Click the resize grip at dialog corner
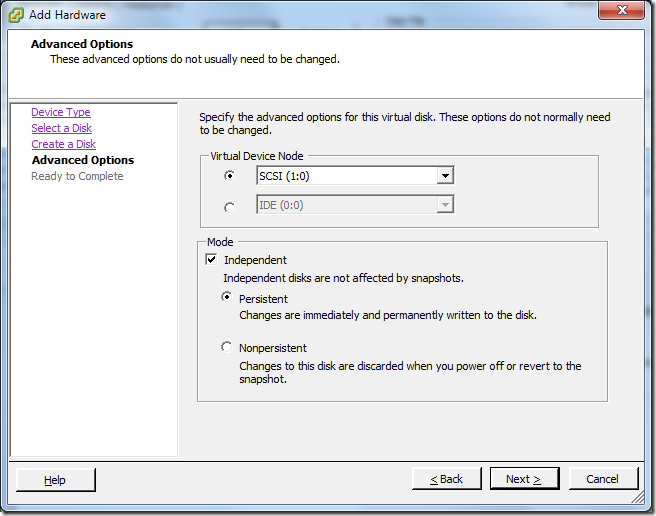The image size is (656, 516). coord(638,497)
